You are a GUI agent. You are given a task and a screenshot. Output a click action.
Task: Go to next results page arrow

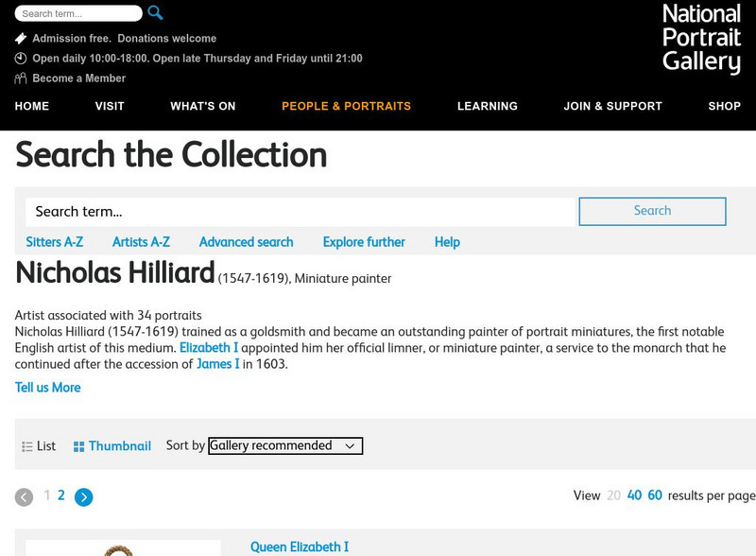point(84,497)
